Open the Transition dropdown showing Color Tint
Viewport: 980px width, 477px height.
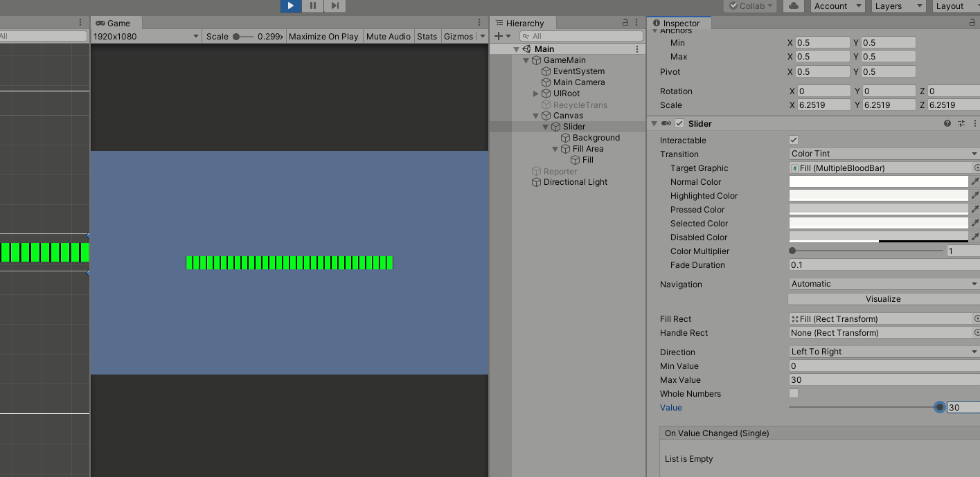883,154
